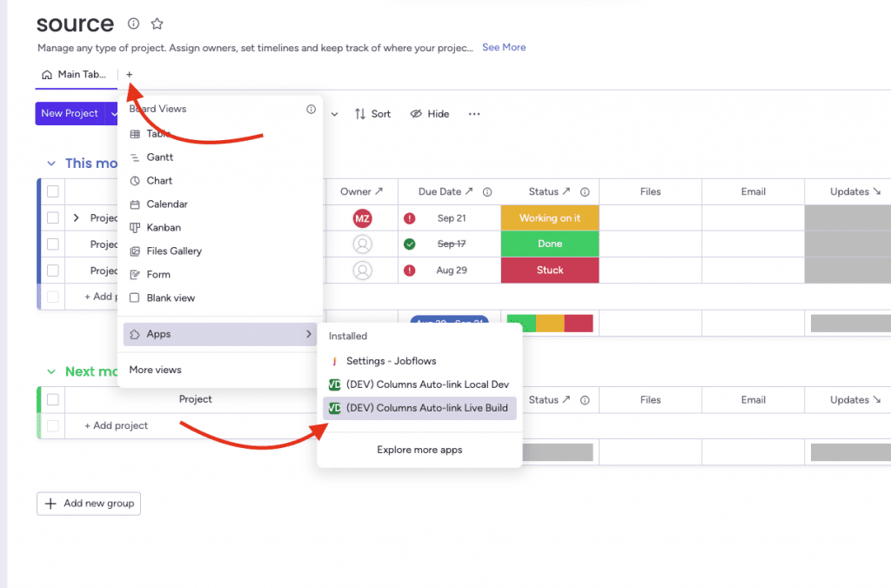Click the Status info icon in Next month group
The width and height of the screenshot is (891, 588).
(585, 400)
